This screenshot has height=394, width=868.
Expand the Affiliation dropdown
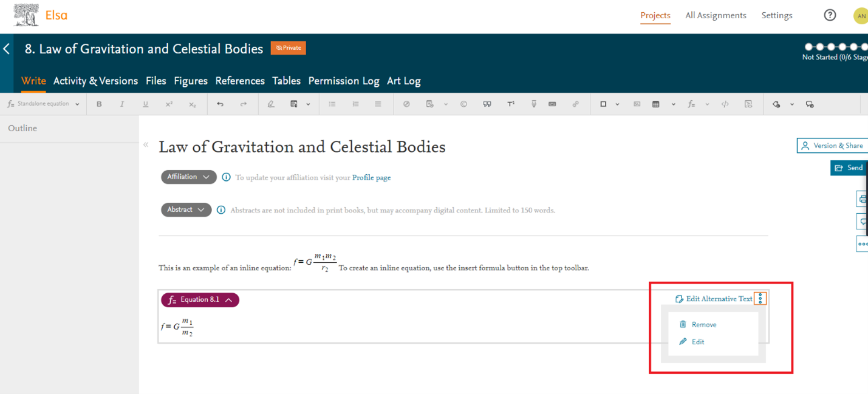tap(188, 177)
